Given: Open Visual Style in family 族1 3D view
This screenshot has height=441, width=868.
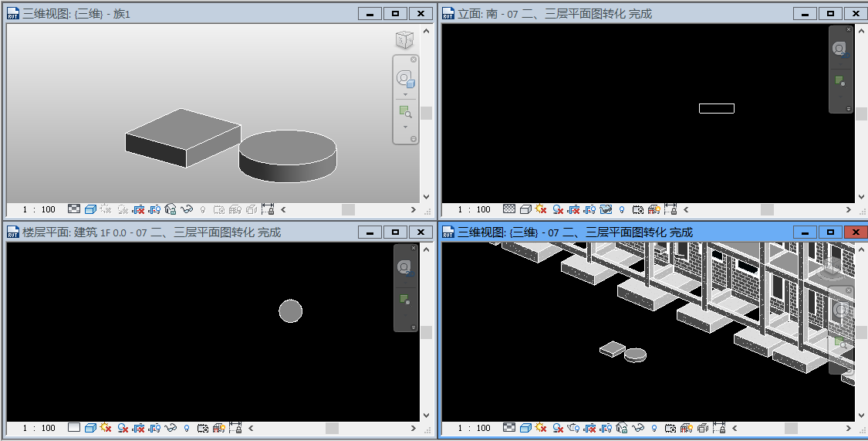Looking at the screenshot, I should click(x=90, y=209).
